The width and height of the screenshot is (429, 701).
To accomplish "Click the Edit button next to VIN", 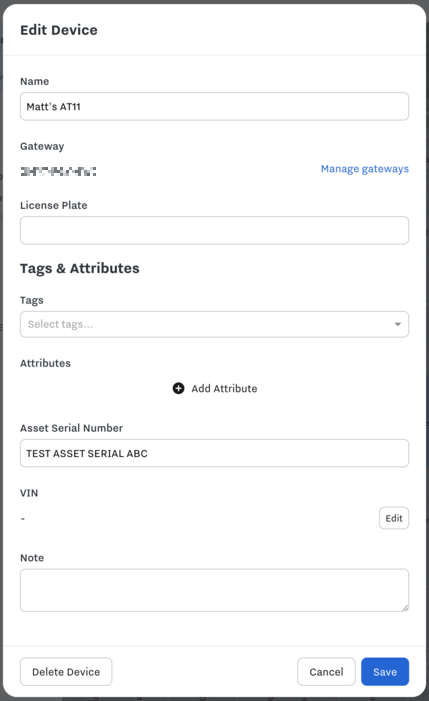I will [x=394, y=518].
